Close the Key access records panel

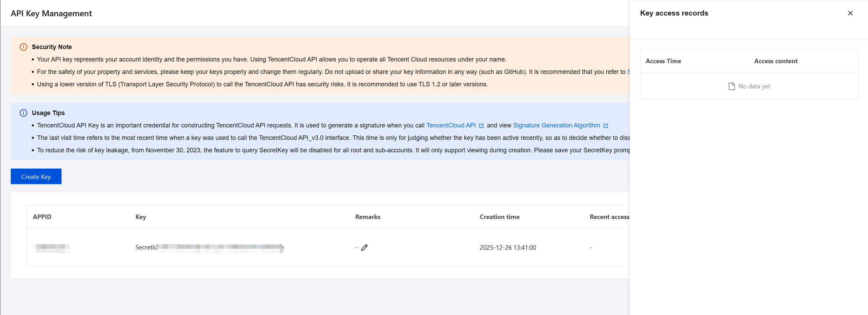pos(850,13)
